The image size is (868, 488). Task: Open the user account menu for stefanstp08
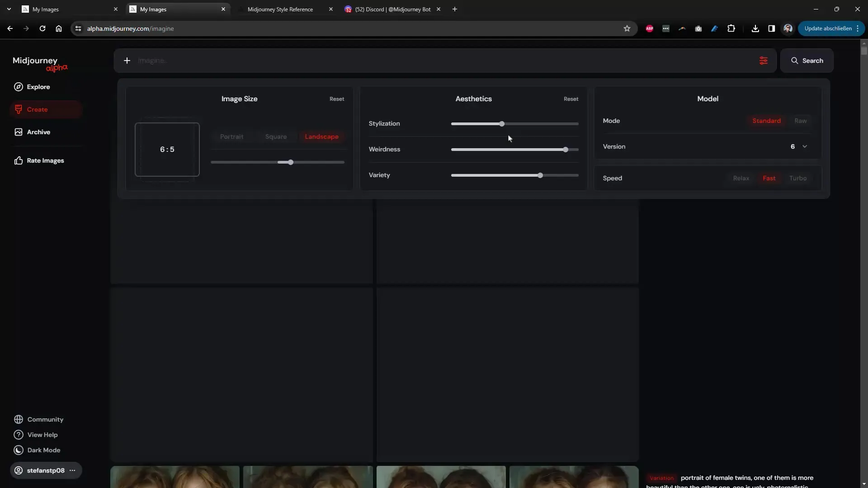pyautogui.click(x=72, y=470)
